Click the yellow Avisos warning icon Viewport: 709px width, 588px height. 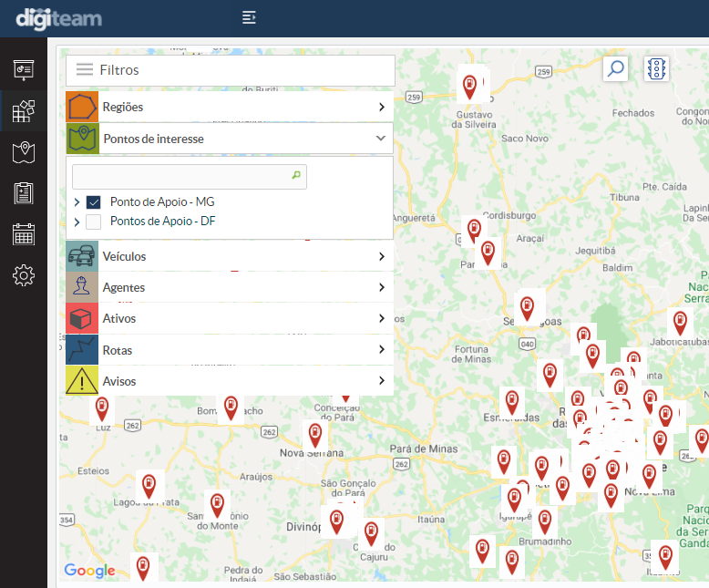click(x=82, y=381)
